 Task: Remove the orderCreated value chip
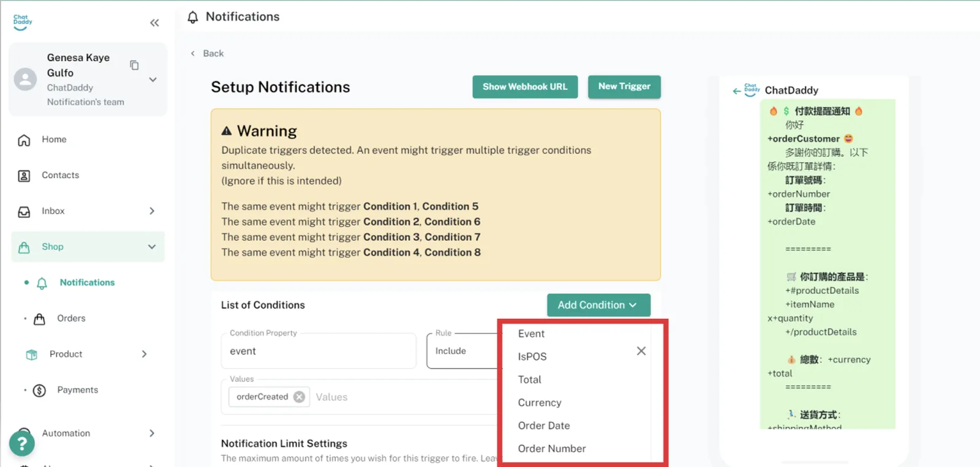299,397
